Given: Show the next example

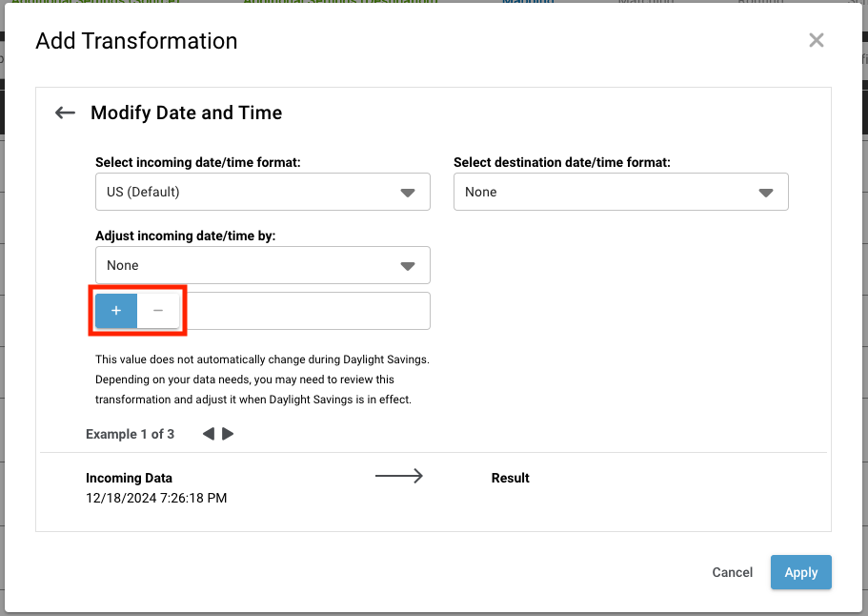Looking at the screenshot, I should click(228, 434).
